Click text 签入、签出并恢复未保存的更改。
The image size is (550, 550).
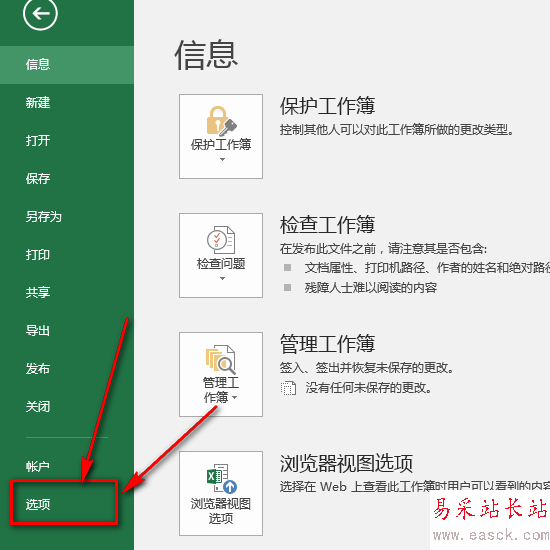coord(367,368)
